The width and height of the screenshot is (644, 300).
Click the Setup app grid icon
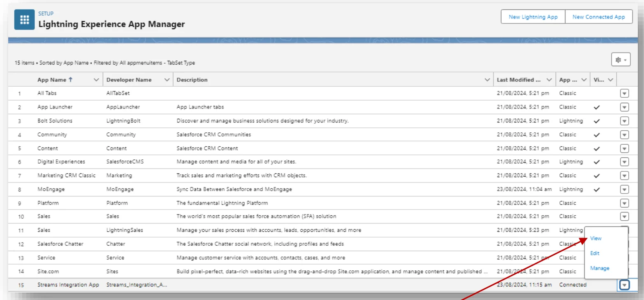pos(24,20)
